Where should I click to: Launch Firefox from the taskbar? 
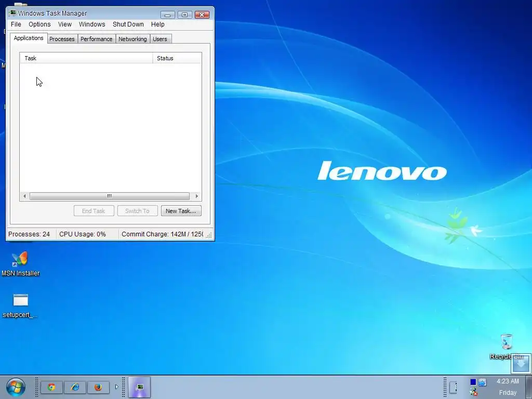click(x=98, y=387)
